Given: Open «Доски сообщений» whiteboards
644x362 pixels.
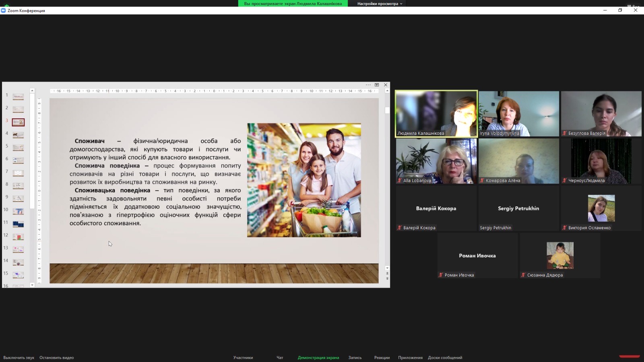Looking at the screenshot, I should click(x=445, y=358).
